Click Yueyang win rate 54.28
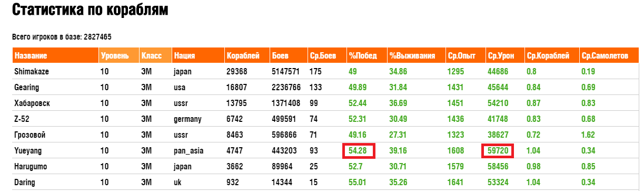Viewport: 644px width, 191px height. pos(358,151)
